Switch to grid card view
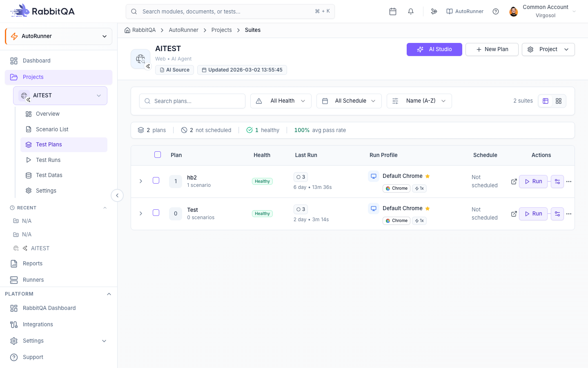The image size is (588, 368). 559,101
